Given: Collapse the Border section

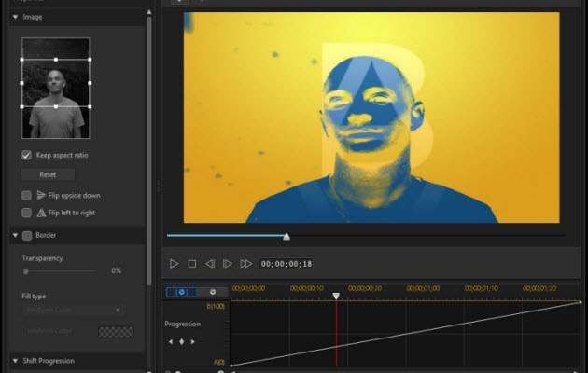Looking at the screenshot, I should [15, 235].
